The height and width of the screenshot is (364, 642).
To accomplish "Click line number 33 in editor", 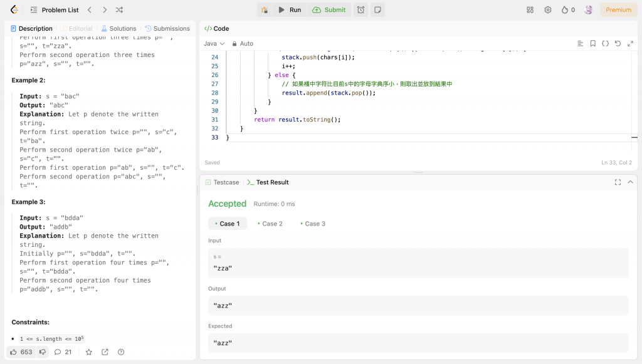I will coord(214,138).
